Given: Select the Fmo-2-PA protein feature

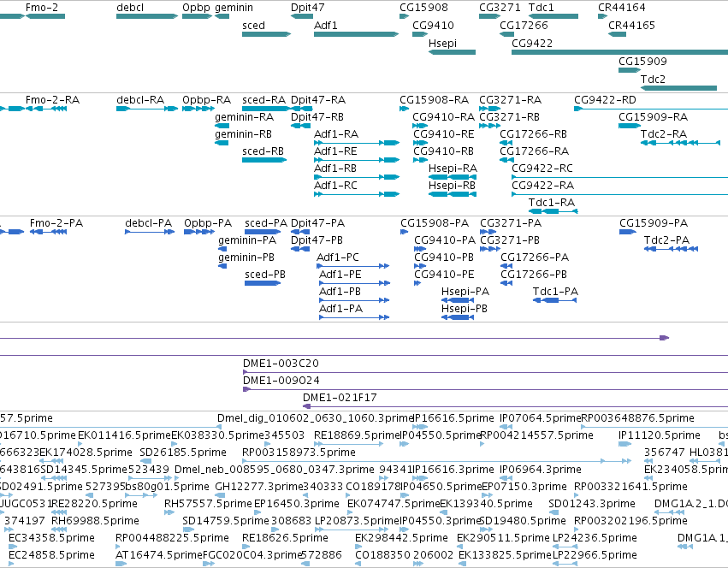Looking at the screenshot, I should (x=48, y=232).
